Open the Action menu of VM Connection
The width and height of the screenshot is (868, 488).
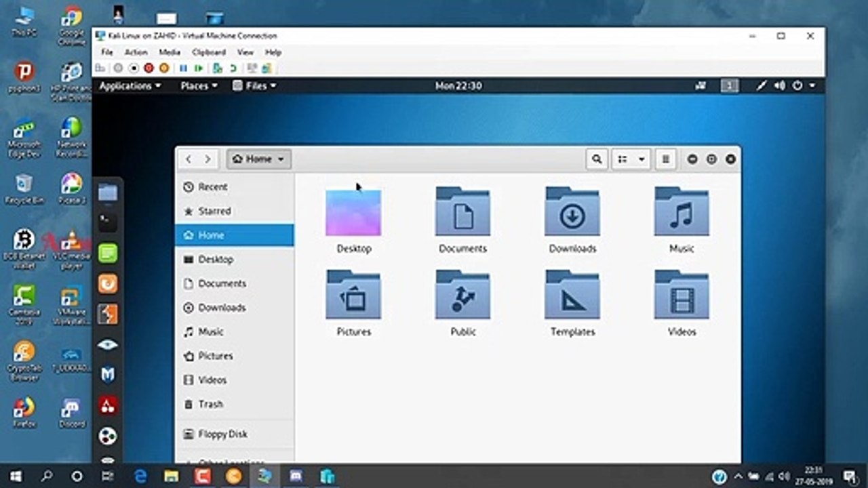[x=136, y=52]
